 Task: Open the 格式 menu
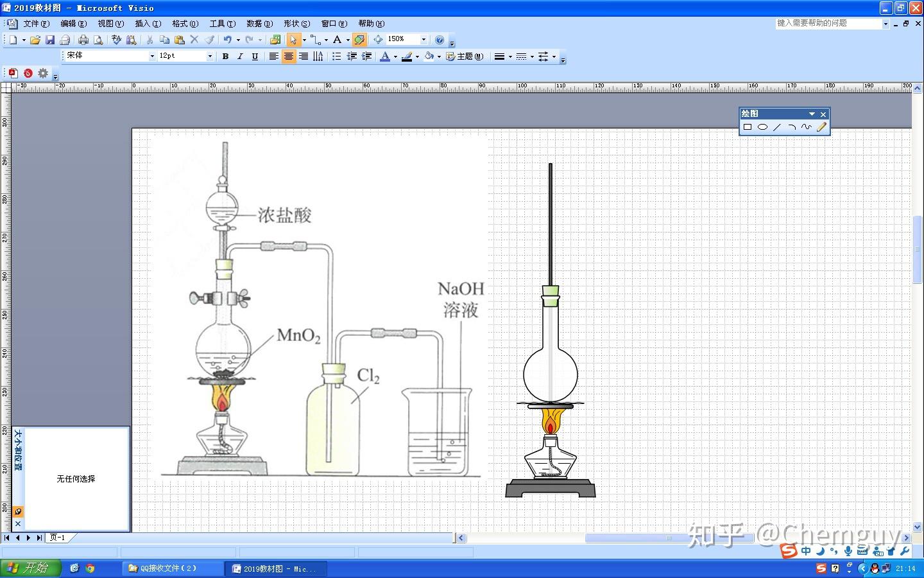coord(184,24)
